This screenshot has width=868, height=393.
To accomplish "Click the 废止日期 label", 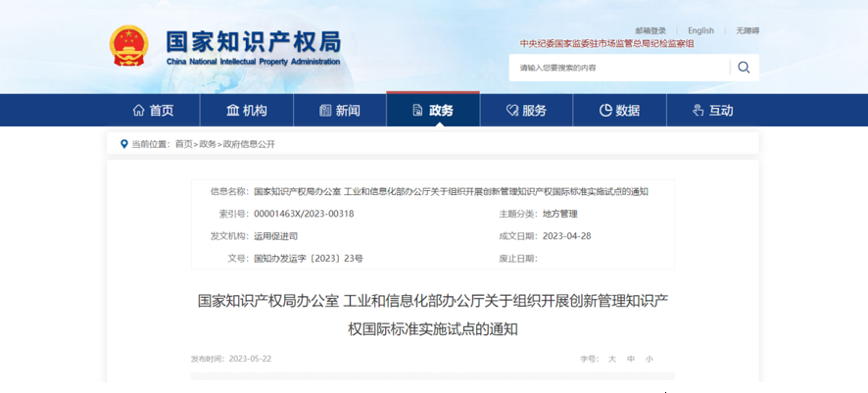I will pos(517,258).
